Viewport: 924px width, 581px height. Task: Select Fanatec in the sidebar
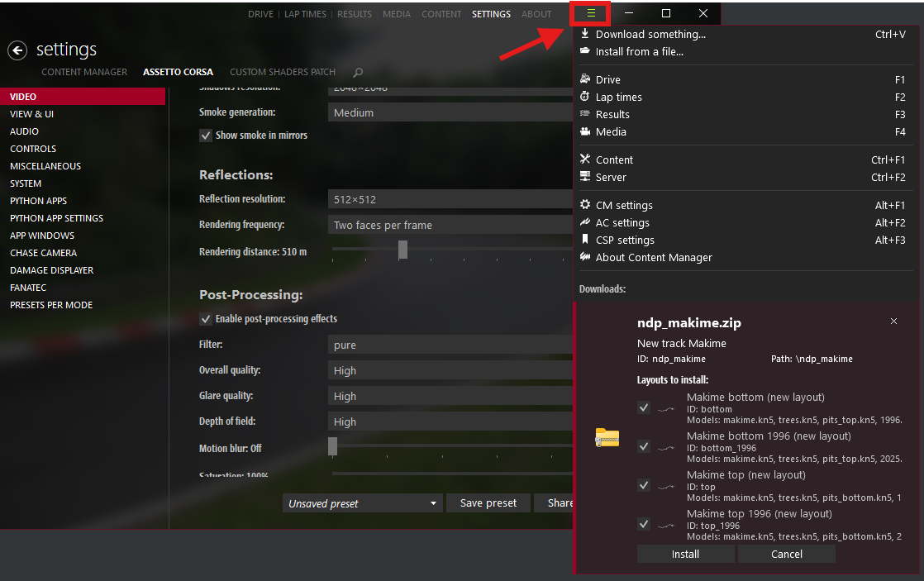pos(83,288)
